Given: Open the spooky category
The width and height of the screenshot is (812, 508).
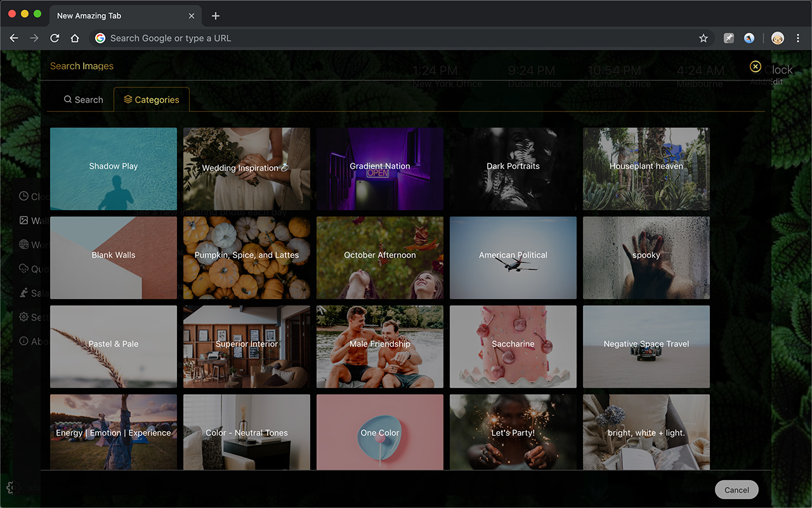Looking at the screenshot, I should click(x=646, y=258).
